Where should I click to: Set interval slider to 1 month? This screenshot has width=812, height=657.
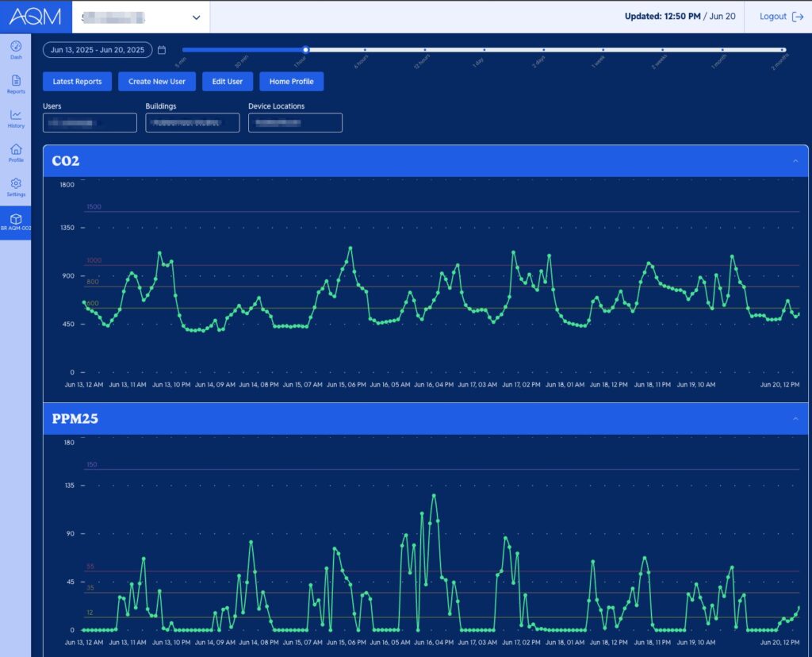722,50
